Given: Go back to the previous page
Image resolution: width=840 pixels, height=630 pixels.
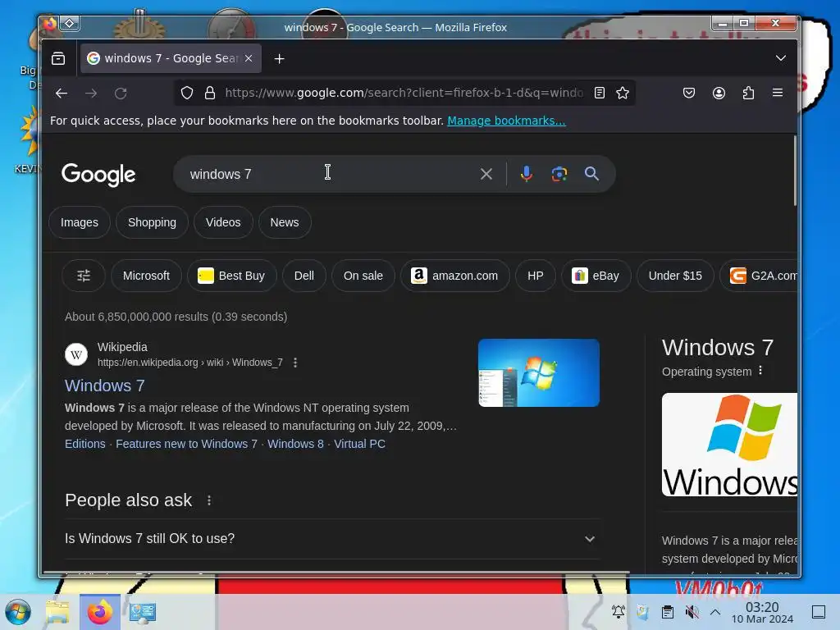Looking at the screenshot, I should point(62,94).
